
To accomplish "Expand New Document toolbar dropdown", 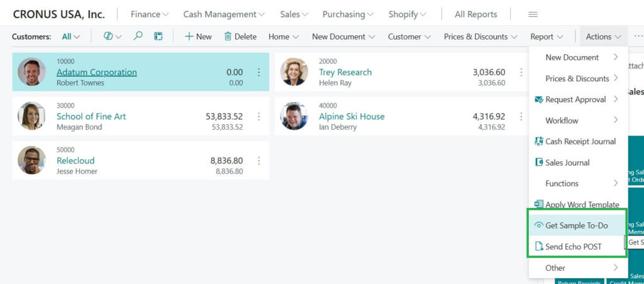I will point(343,37).
